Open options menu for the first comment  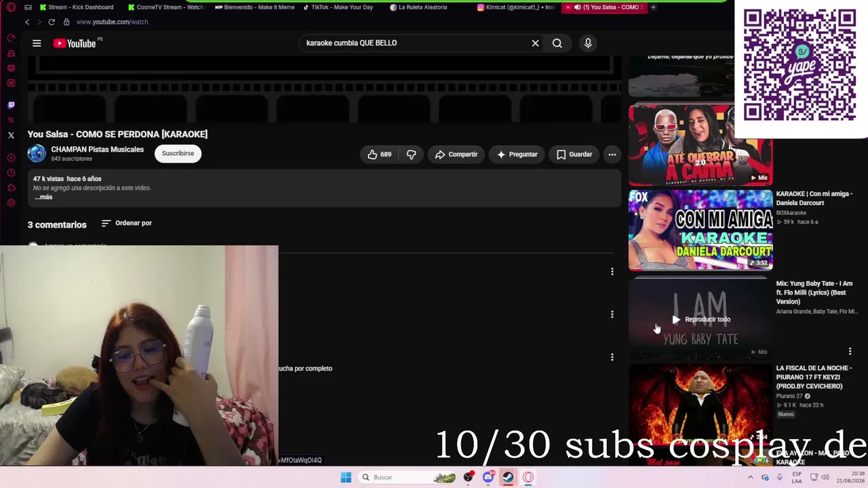pos(612,272)
